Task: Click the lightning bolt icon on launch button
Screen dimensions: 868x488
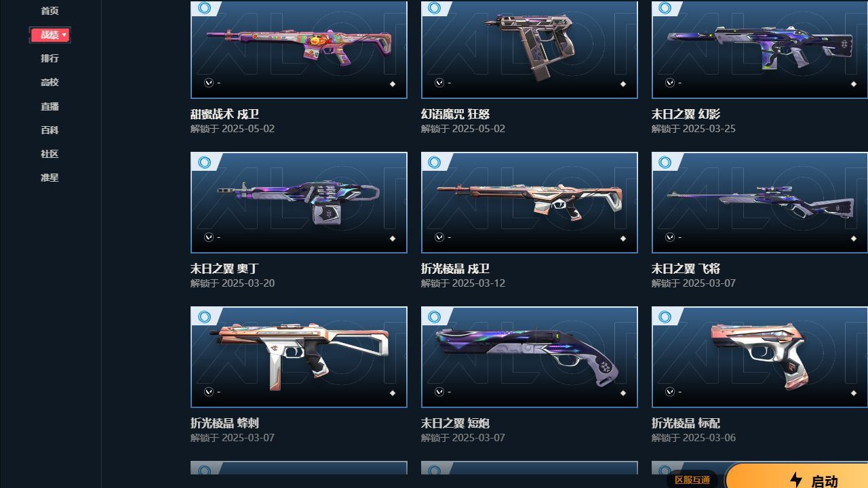Action: [x=796, y=480]
